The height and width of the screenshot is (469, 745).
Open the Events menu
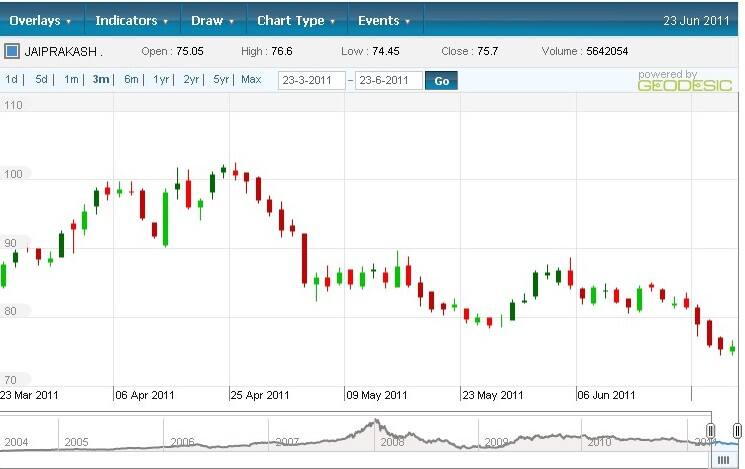(x=384, y=20)
